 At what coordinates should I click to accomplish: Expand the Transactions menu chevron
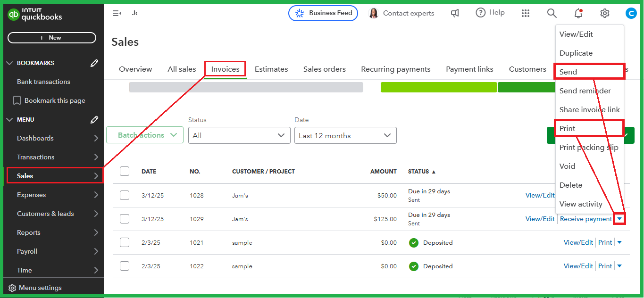tap(96, 157)
